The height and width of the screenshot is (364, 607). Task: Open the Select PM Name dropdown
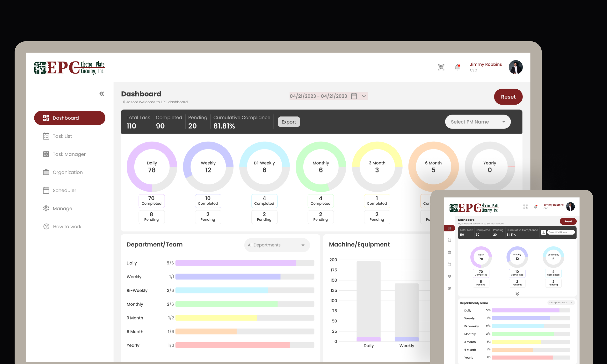click(478, 122)
